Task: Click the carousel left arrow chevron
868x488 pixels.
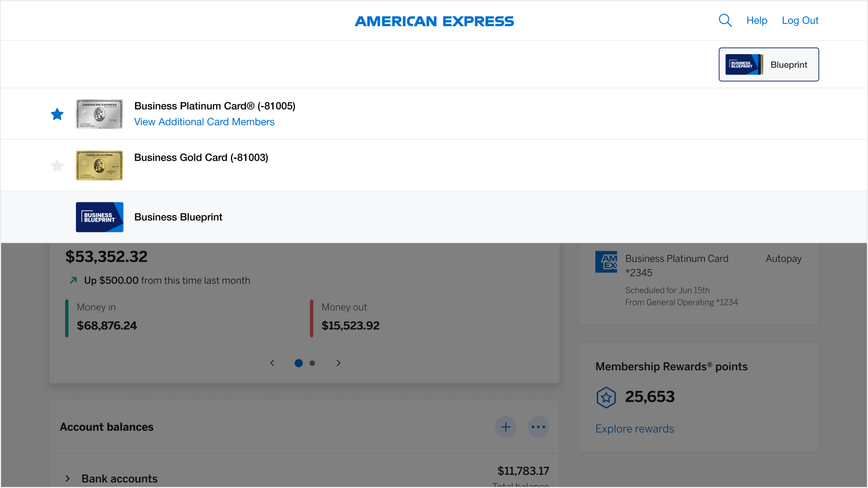Action: 272,363
